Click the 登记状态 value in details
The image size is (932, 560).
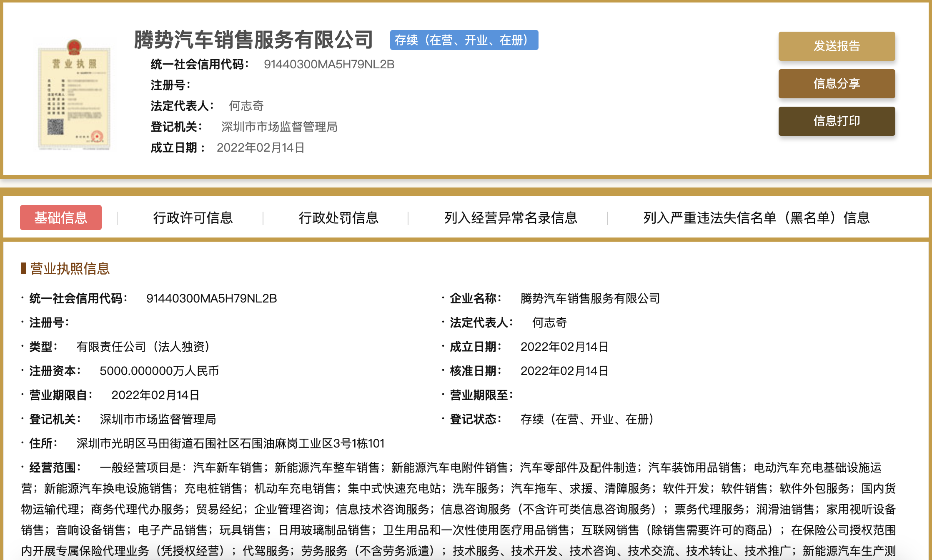[x=587, y=419]
